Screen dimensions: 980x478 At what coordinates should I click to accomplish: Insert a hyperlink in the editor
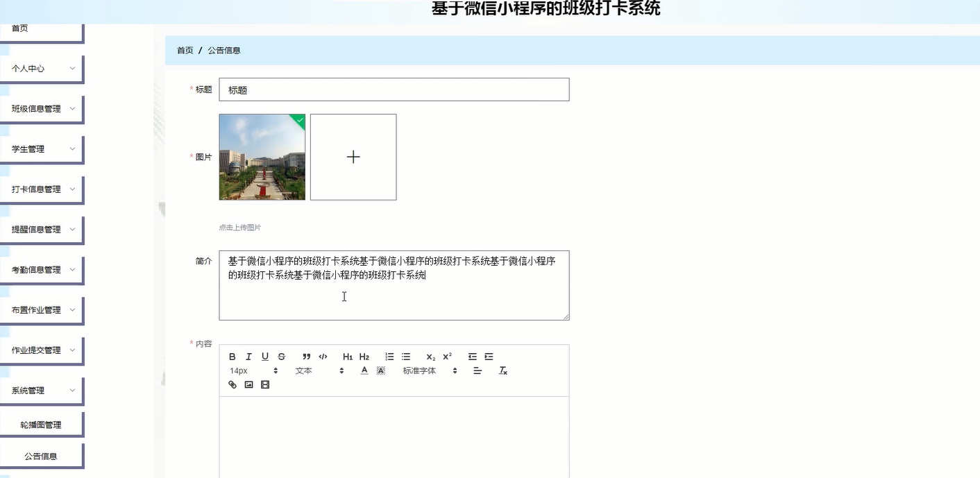click(x=233, y=384)
